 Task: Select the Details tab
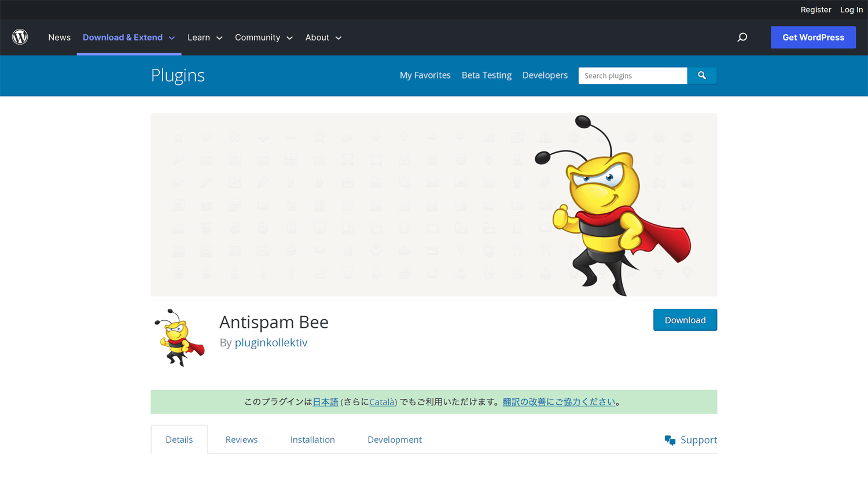[x=179, y=439]
